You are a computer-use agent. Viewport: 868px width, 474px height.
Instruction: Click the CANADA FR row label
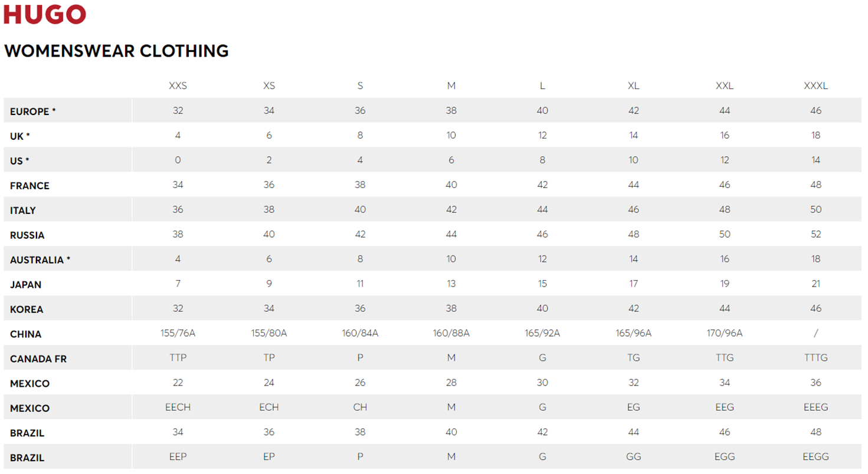point(38,359)
